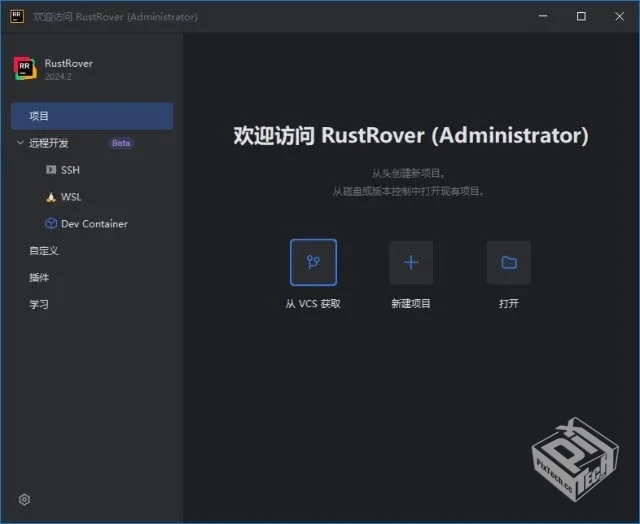This screenshot has height=524, width=640.
Task: Click the RustRover logo in the sidebar
Action: point(25,68)
